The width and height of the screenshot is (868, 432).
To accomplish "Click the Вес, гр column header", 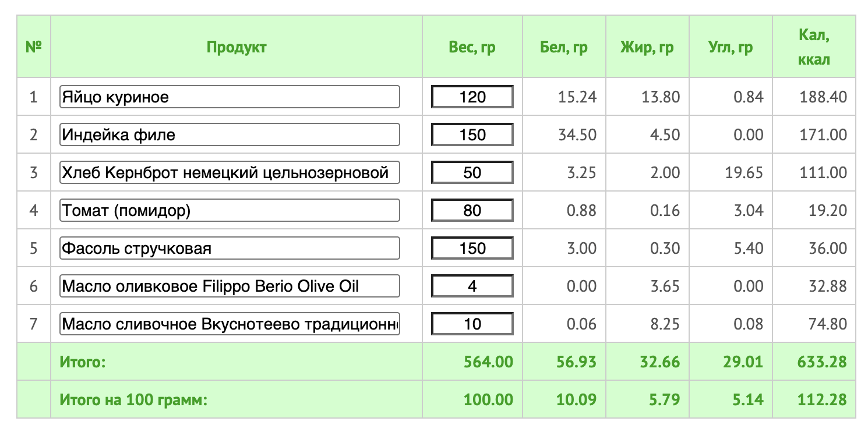I will [472, 48].
